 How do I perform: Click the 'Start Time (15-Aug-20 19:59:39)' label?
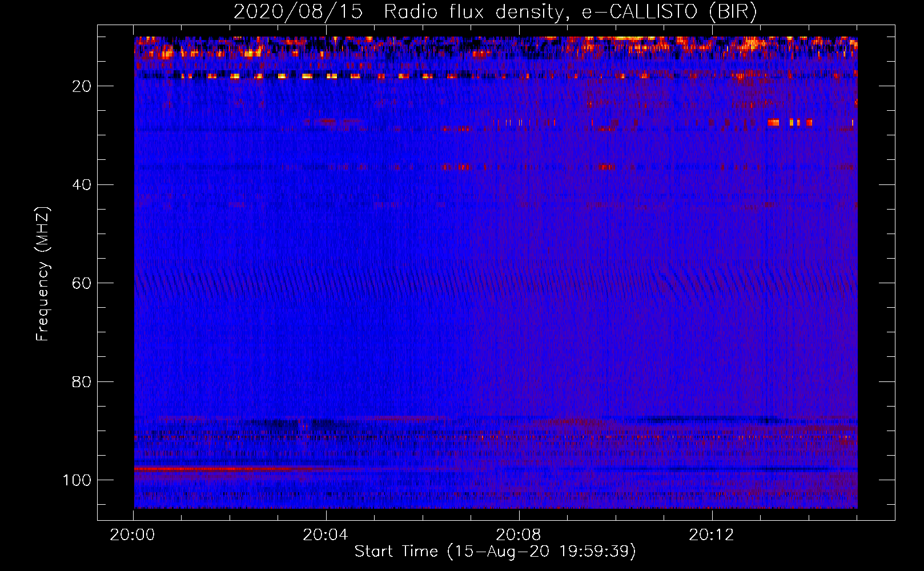495,552
